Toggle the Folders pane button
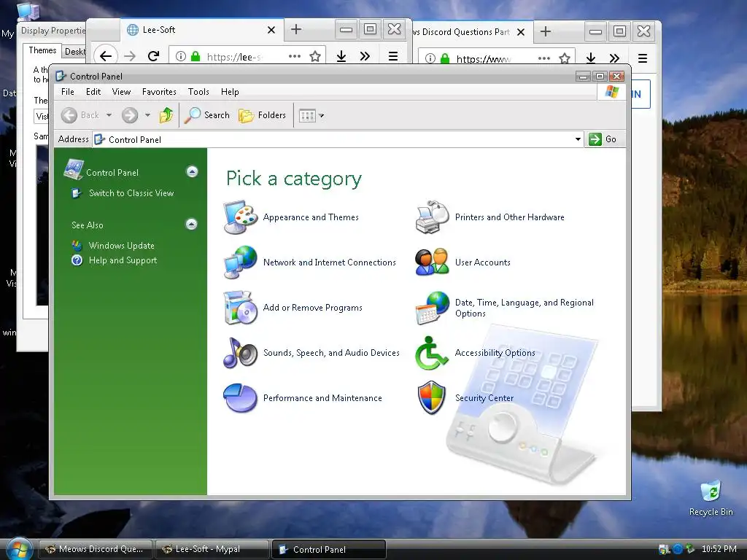Image resolution: width=747 pixels, height=560 pixels. [x=263, y=115]
